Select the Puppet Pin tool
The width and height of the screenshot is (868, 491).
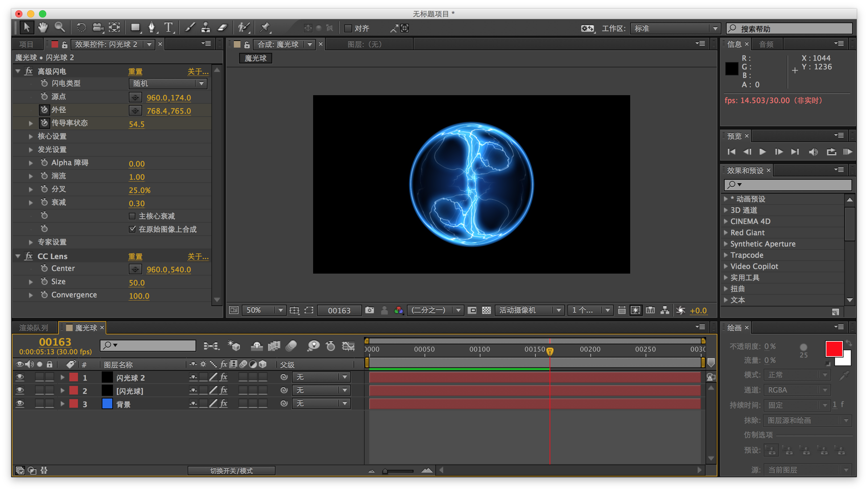pyautogui.click(x=265, y=27)
